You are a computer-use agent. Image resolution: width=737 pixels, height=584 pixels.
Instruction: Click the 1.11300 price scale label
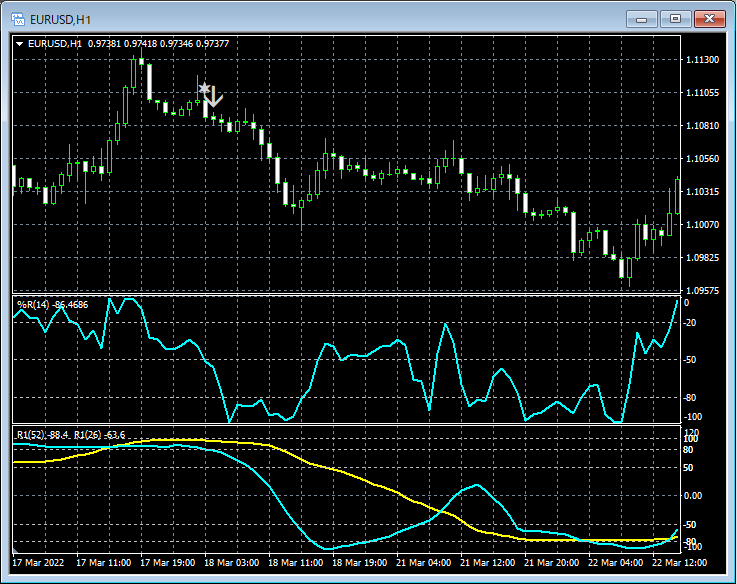[703, 61]
